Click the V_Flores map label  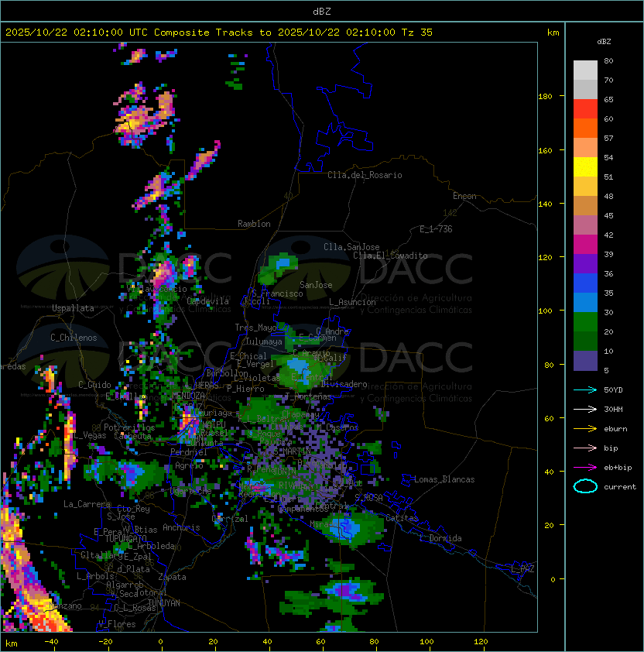tap(117, 624)
